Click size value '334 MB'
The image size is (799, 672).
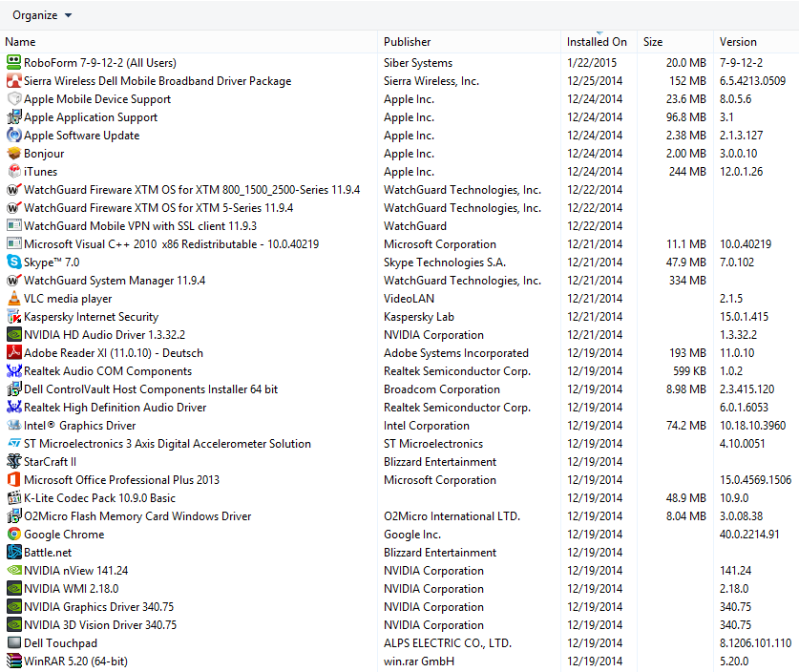coord(687,281)
